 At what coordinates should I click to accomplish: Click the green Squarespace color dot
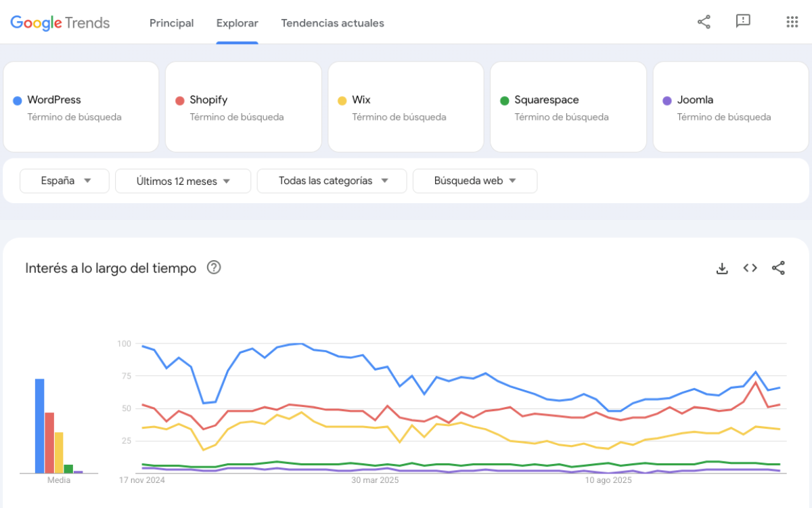[x=504, y=101]
